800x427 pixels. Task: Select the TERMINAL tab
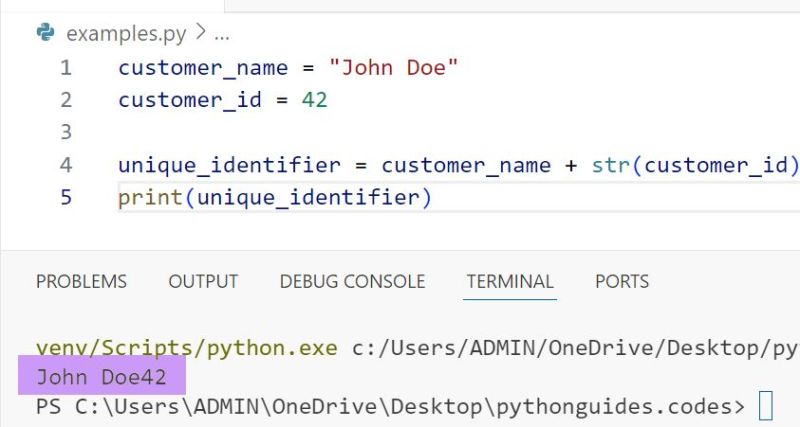[510, 281]
